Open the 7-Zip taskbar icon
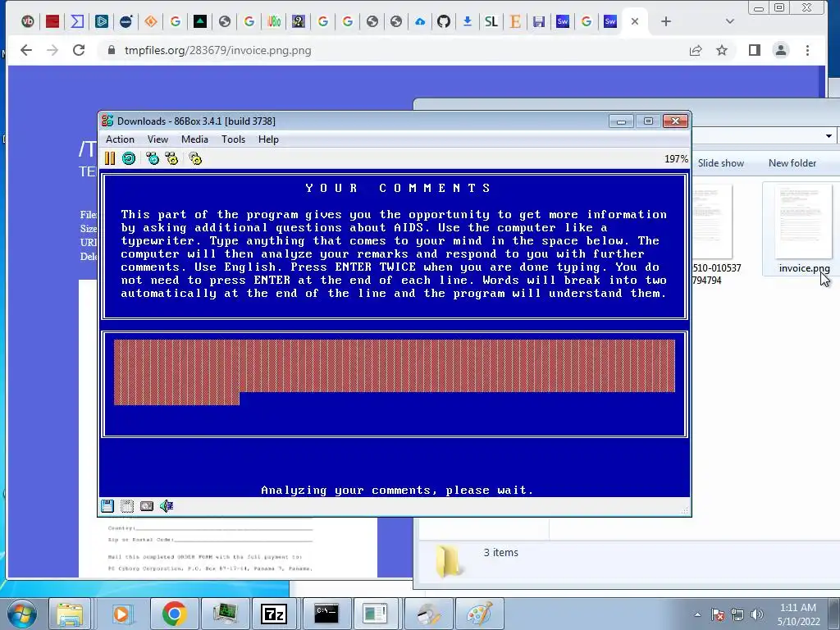Image resolution: width=840 pixels, height=630 pixels. [x=274, y=614]
